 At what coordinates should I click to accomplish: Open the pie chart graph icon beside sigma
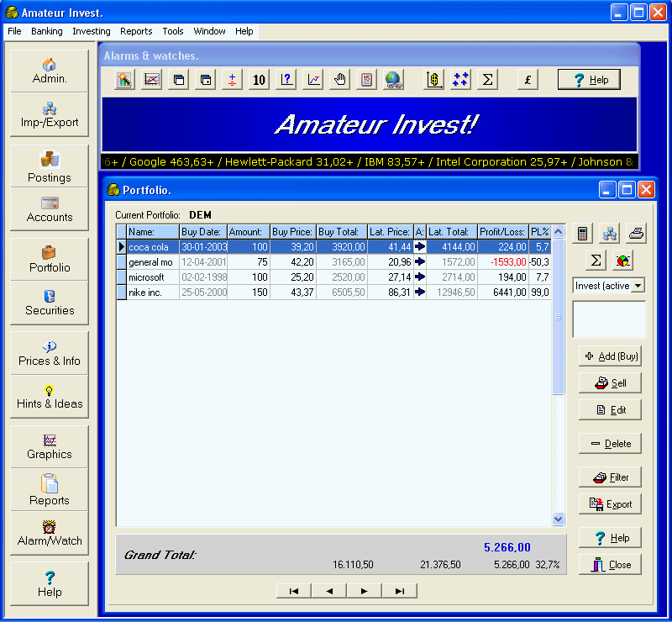coord(622,260)
